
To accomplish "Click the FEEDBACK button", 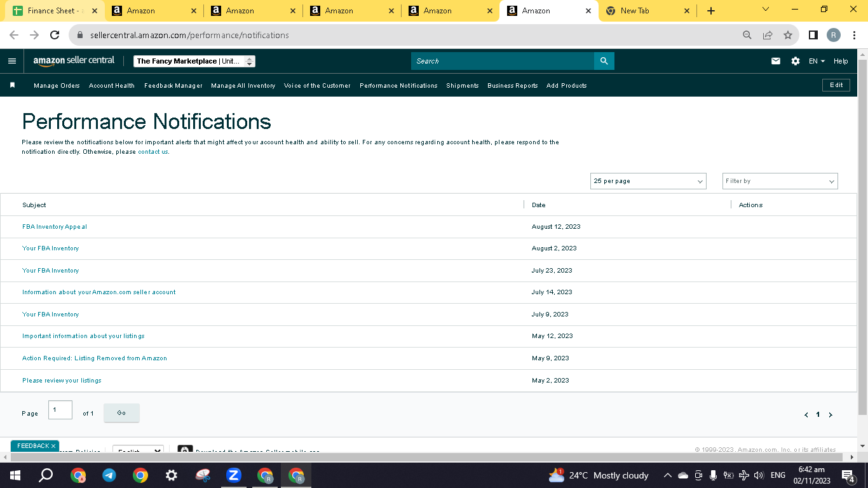I will [35, 446].
